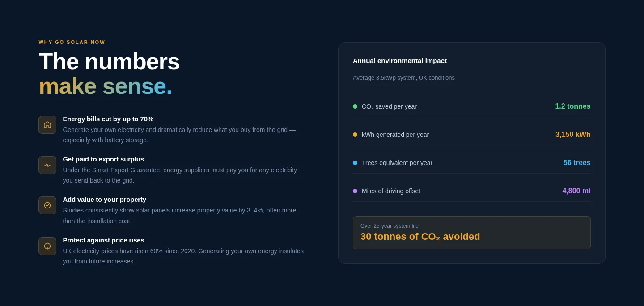The height and width of the screenshot is (306, 644).
Task: Click the green dot next to CO₂ saved
Action: 355,106
